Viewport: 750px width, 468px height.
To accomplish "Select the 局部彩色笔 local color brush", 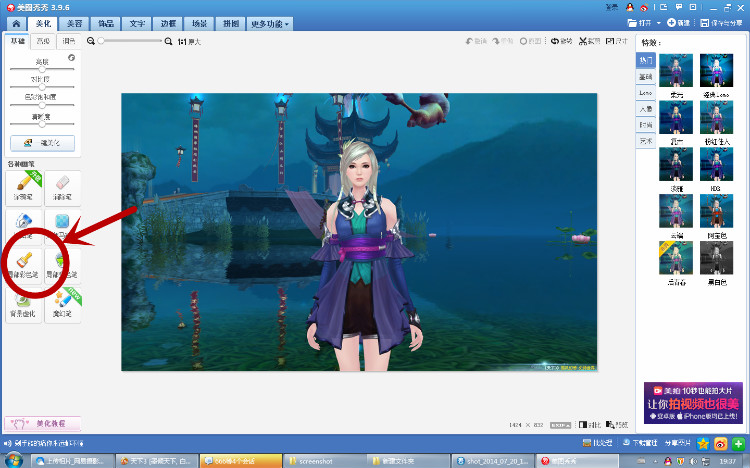I will [x=23, y=266].
